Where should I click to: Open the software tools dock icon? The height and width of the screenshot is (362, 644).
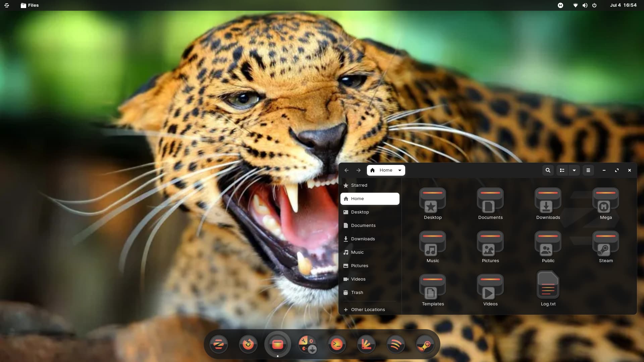[x=307, y=344]
